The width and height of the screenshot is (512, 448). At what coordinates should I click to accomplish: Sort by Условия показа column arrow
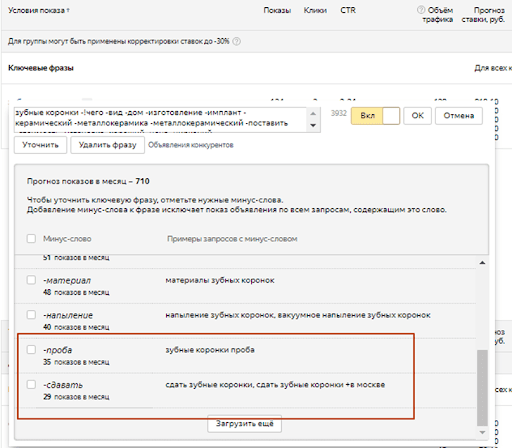tap(68, 10)
